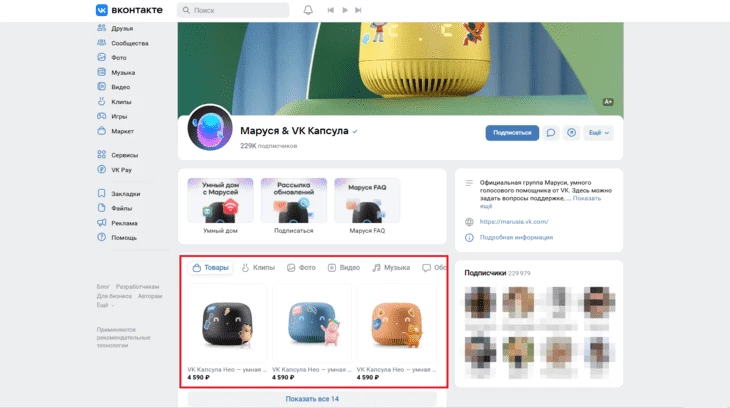Open Сервисы in sidebar
This screenshot has width=730, height=408.
click(117, 155)
